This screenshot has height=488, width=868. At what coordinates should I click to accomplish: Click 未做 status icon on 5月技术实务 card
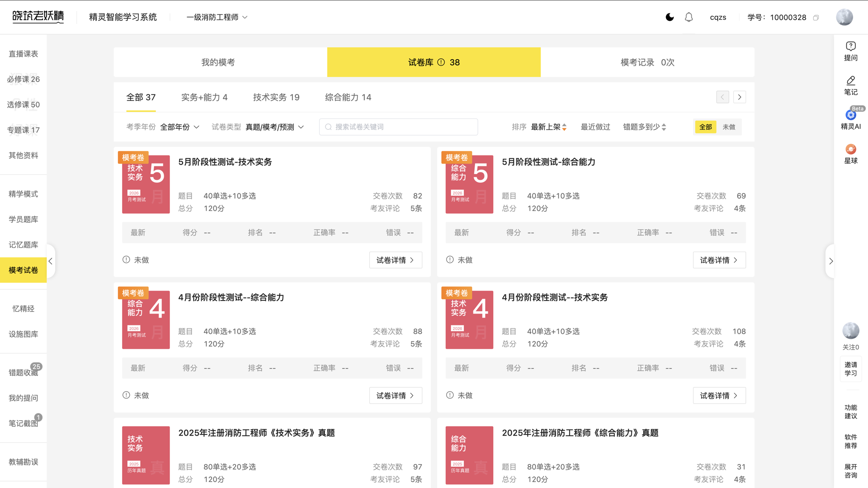[x=126, y=260]
